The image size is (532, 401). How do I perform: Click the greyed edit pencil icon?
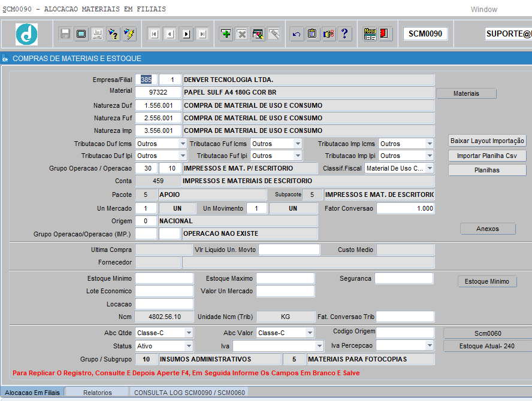(274, 34)
